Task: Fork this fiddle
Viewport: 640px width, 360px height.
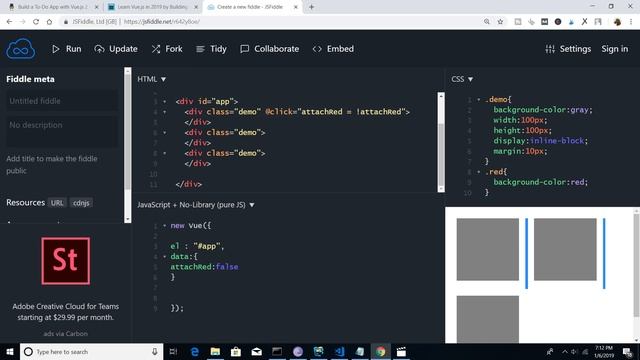Action: point(167,49)
